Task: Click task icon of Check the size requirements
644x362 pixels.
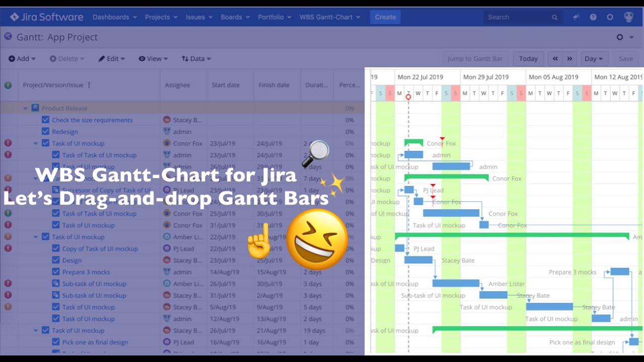Action: (x=45, y=120)
